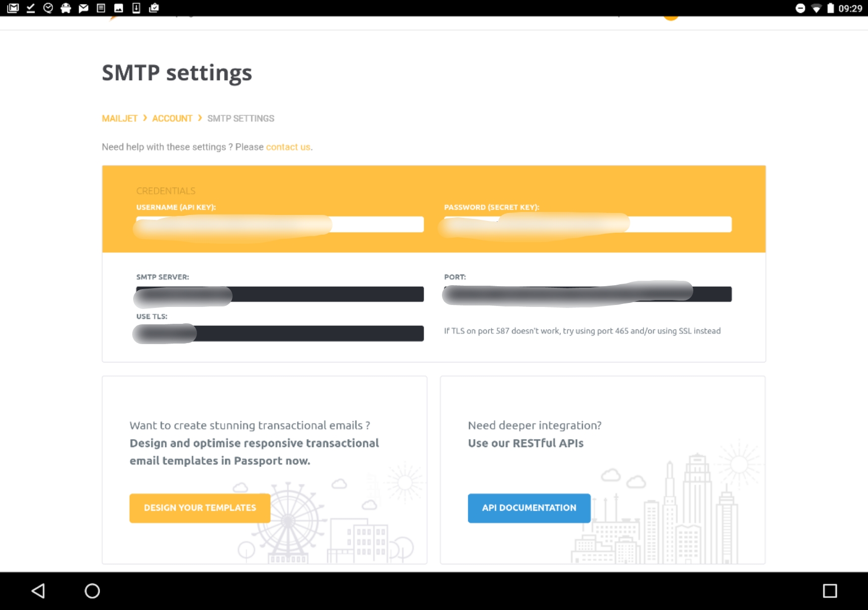The width and height of the screenshot is (868, 610).
Task: Tap the image notification icon in status bar
Action: pos(119,8)
